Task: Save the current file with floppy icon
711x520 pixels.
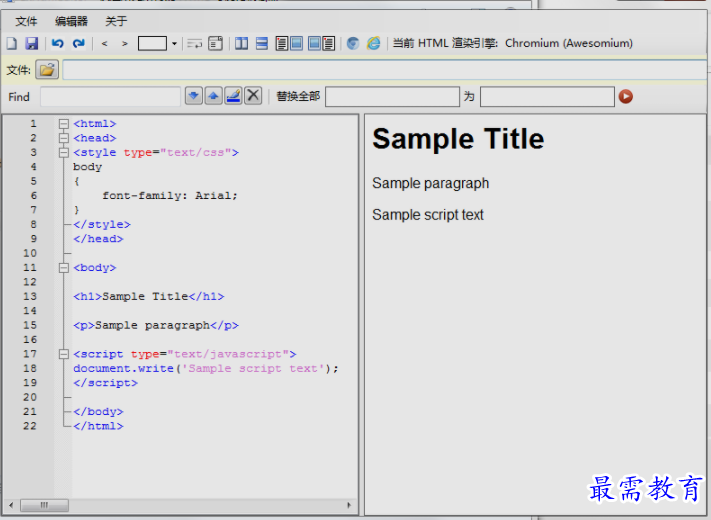Action: point(32,44)
